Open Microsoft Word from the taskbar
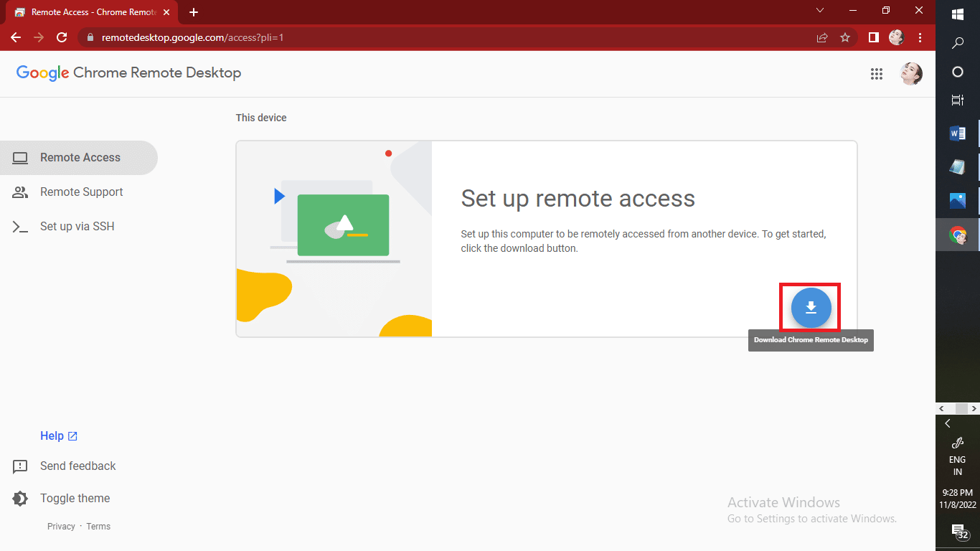This screenshot has width=980, height=551. (x=957, y=133)
